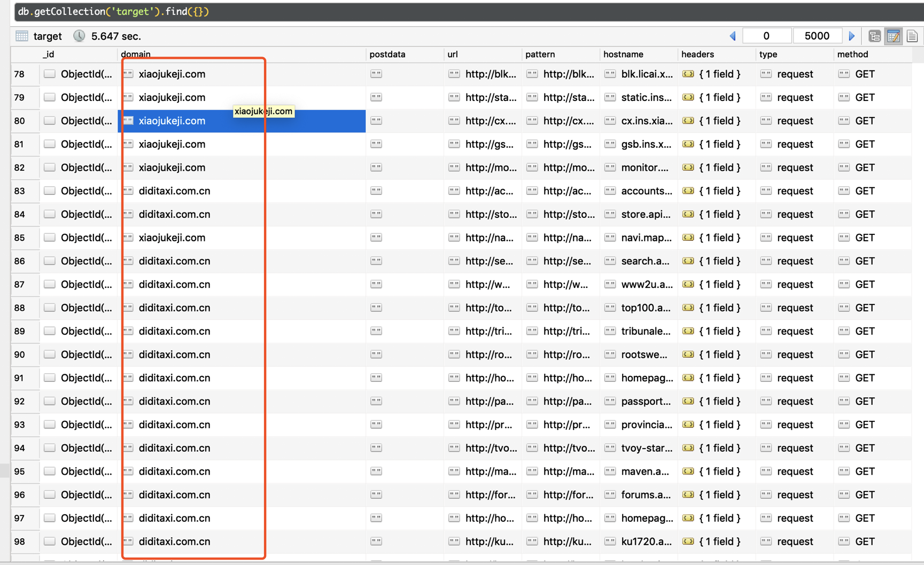Select the xiaojukeji.com domain in row 85

pyautogui.click(x=172, y=238)
